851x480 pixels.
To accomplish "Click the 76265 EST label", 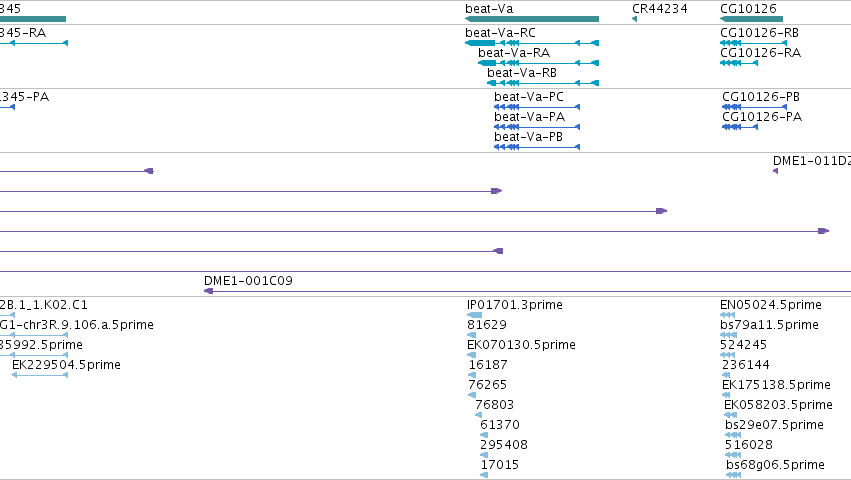I will click(487, 385).
